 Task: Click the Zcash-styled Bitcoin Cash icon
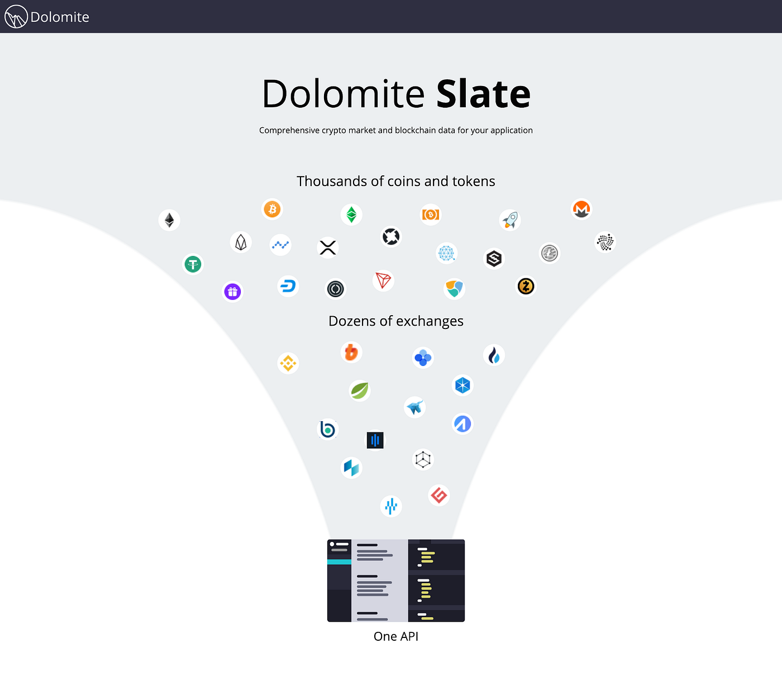click(x=431, y=215)
